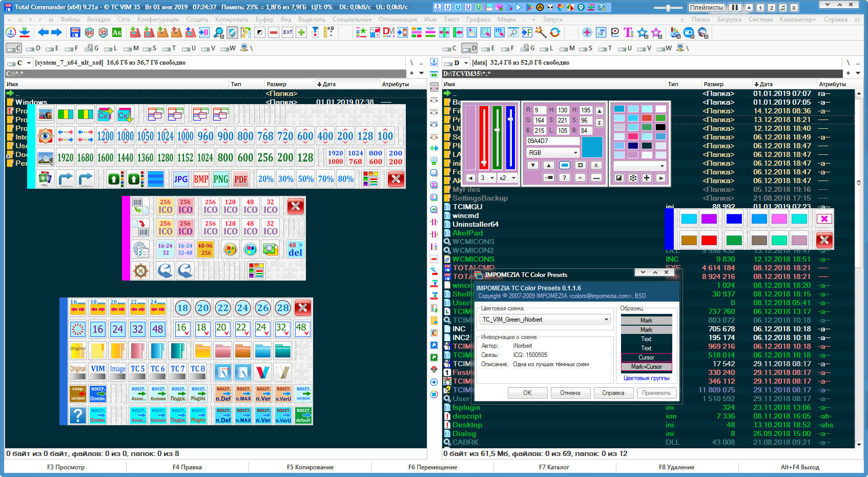Open the empty palette dropdown below swatches
868x477 pixels.
639,166
